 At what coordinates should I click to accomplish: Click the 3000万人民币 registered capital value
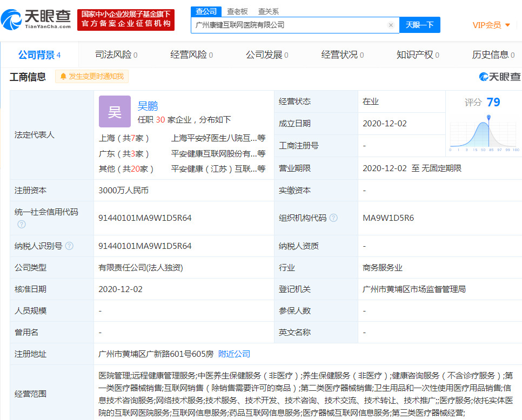(x=124, y=190)
